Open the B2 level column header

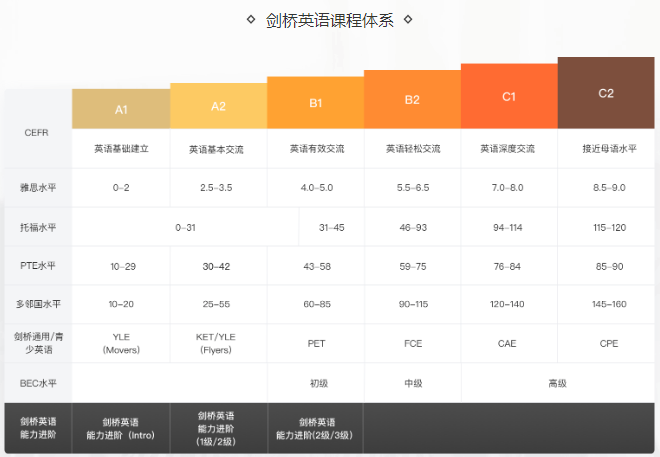point(412,99)
